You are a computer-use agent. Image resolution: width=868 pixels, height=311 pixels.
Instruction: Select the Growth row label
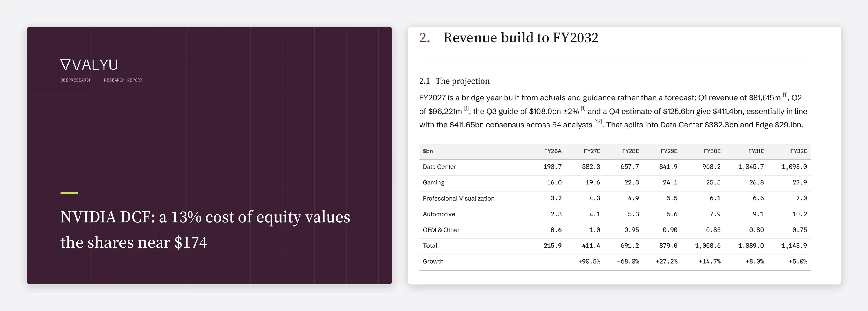tap(433, 262)
